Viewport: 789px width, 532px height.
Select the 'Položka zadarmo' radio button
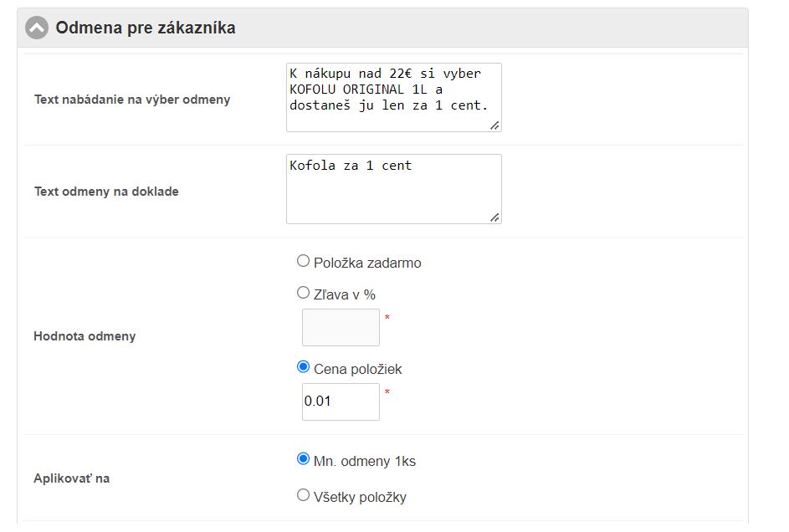[303, 262]
